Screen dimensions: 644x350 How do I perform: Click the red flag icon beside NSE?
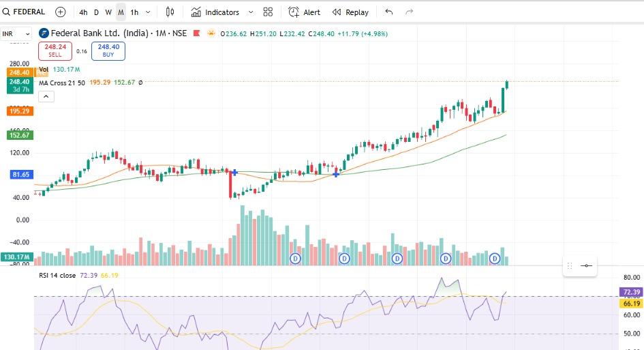197,33
